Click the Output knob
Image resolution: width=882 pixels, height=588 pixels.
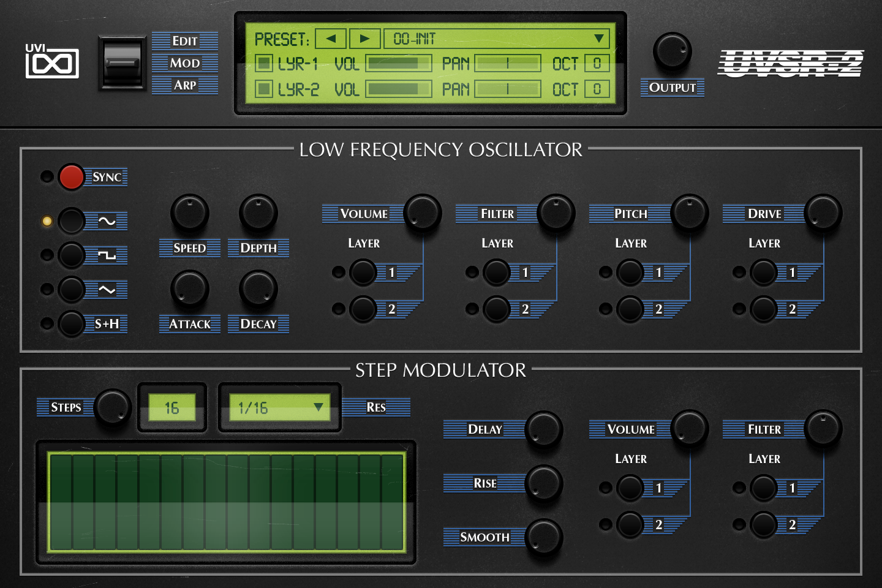tap(672, 51)
